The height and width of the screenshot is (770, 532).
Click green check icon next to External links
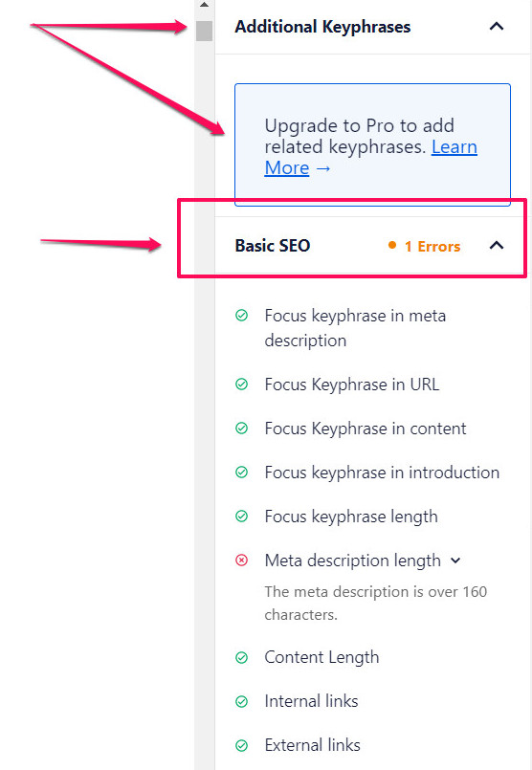[x=241, y=745]
